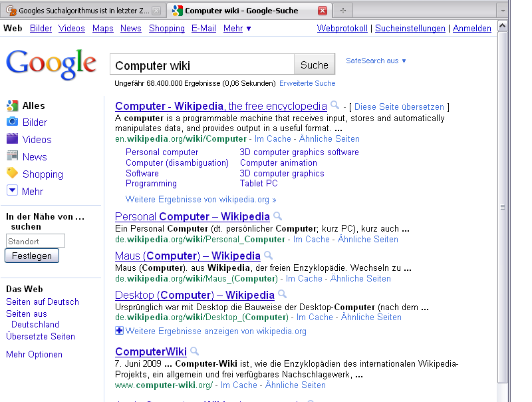
Task: Open the Personal Computer – Wikipedia result
Action: point(192,216)
